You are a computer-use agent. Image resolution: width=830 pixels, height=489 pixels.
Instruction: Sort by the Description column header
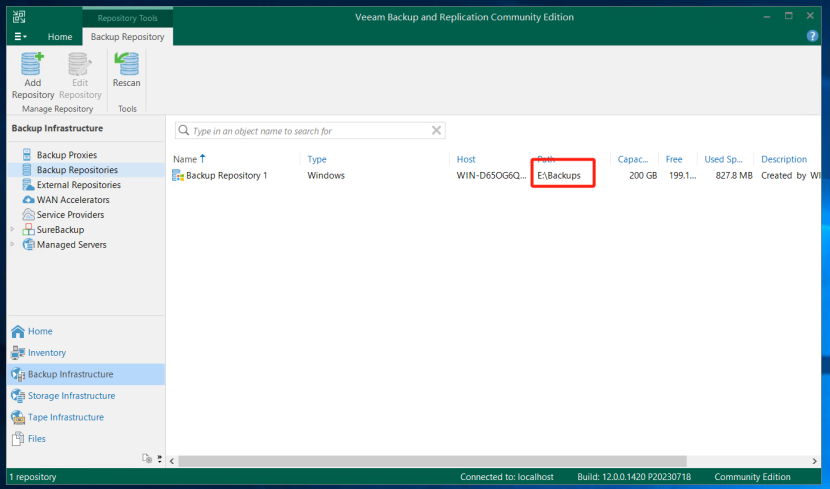pyautogui.click(x=784, y=159)
